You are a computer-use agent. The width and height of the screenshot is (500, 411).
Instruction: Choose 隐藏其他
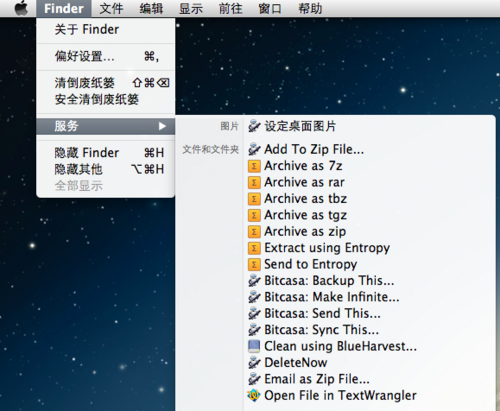coord(106,169)
